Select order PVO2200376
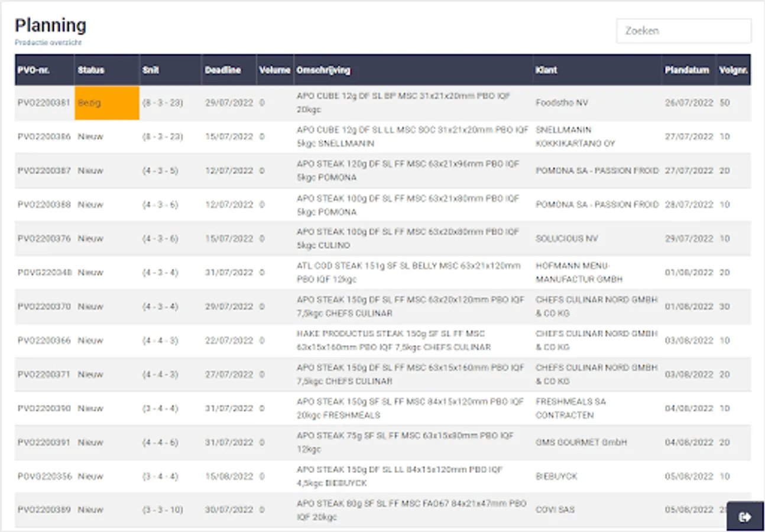765x532 pixels. tap(44, 239)
